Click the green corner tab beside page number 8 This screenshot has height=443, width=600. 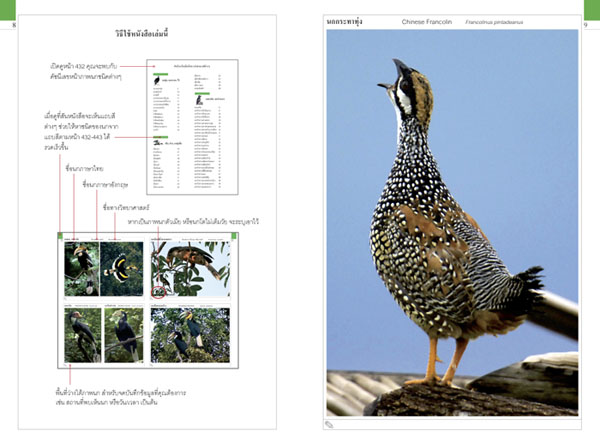(x=8, y=10)
